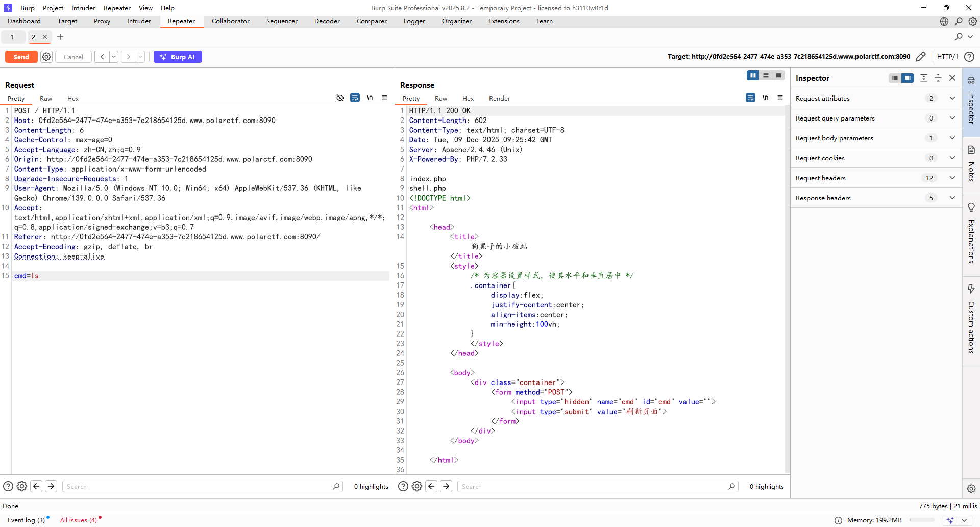The width and height of the screenshot is (980, 527).
Task: Open the Burp AI feature
Action: (178, 57)
